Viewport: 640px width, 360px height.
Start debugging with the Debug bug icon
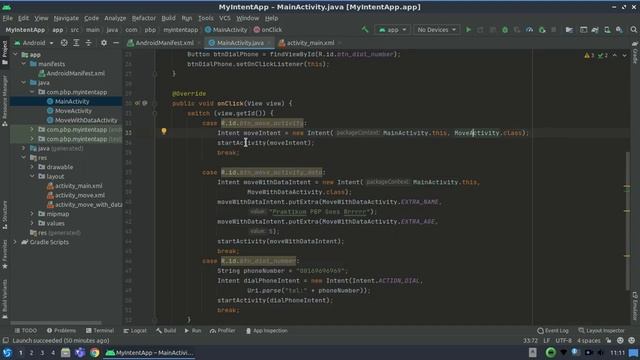505,30
